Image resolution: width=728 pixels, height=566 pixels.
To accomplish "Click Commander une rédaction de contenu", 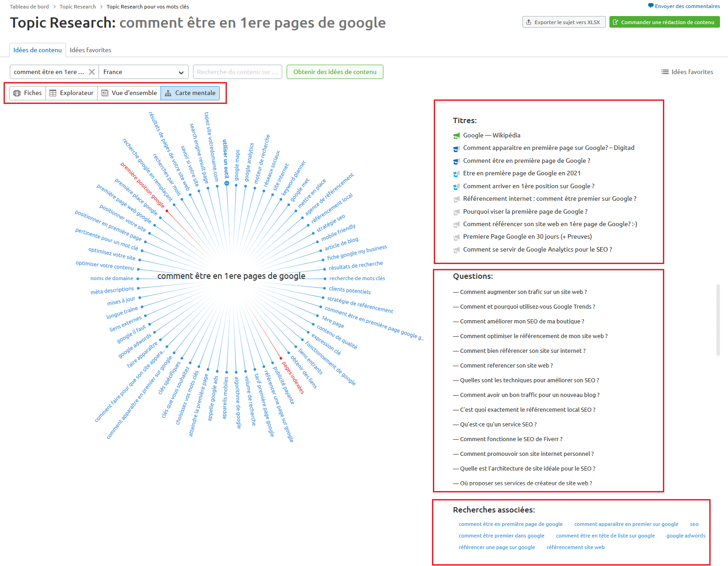I will pyautogui.click(x=664, y=22).
